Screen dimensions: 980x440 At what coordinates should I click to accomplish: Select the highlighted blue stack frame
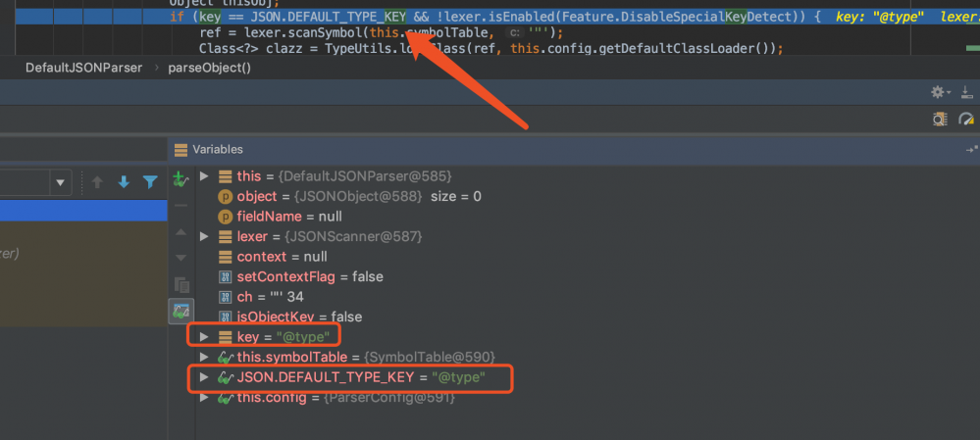point(83,211)
